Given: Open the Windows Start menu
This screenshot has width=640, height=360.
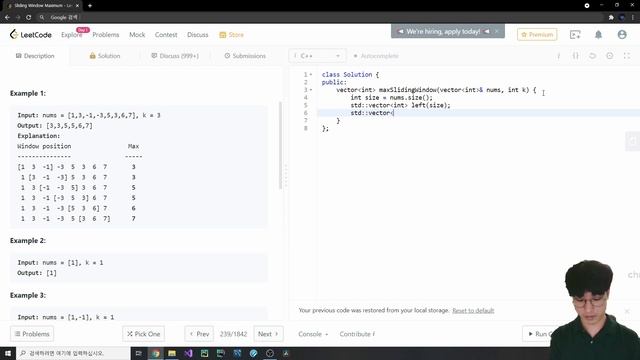Looking at the screenshot, I should tap(8, 353).
